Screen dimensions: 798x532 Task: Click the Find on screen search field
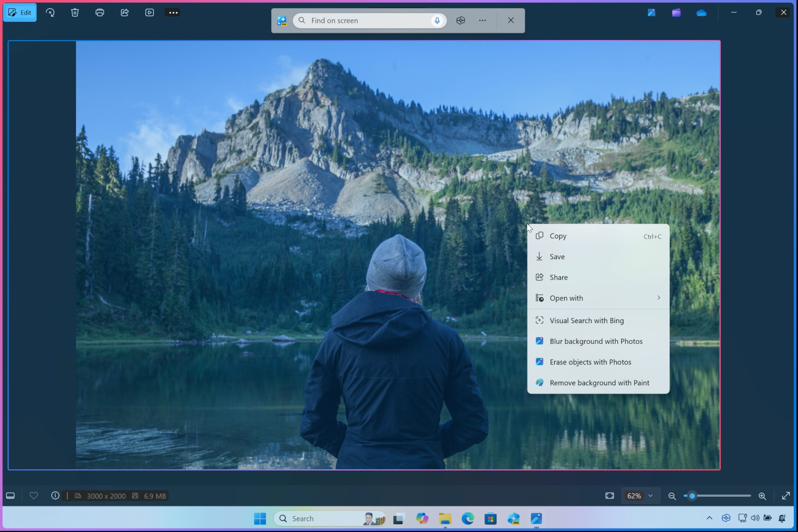[369, 20]
